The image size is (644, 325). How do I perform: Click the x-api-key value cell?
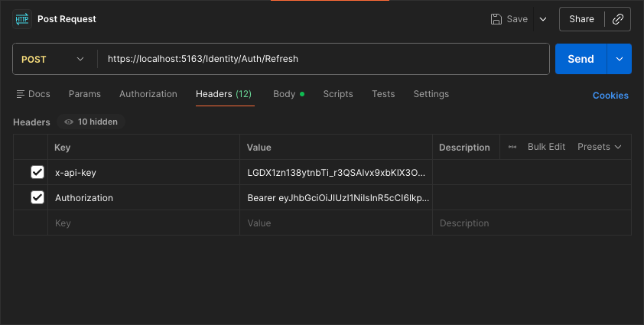pos(336,173)
